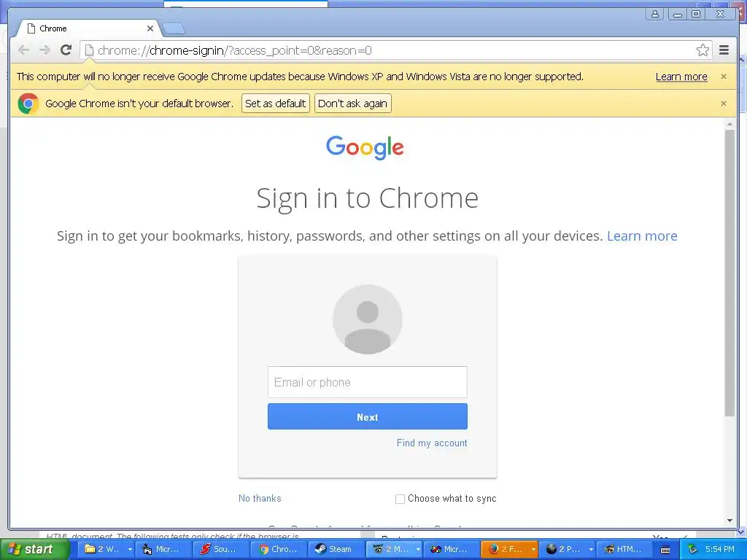Click the user profile icon in title bar
Viewport: 747px width, 560px height.
coord(655,14)
